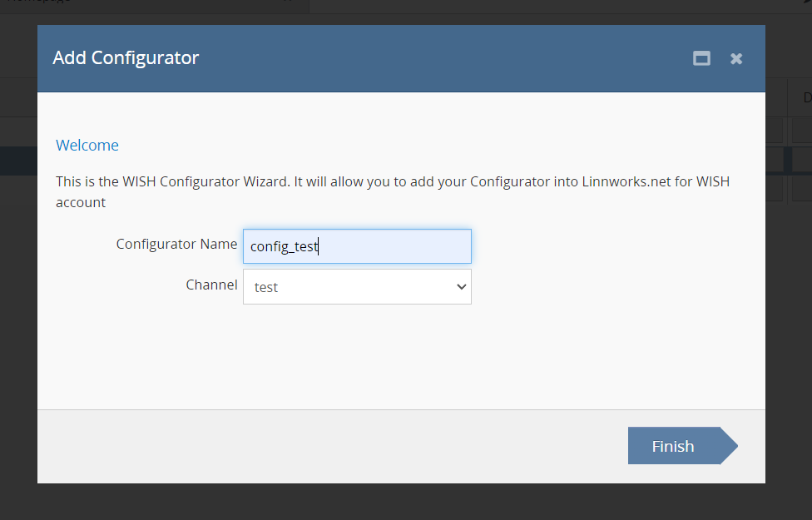Focus the Configurator Name text field

[x=357, y=246]
